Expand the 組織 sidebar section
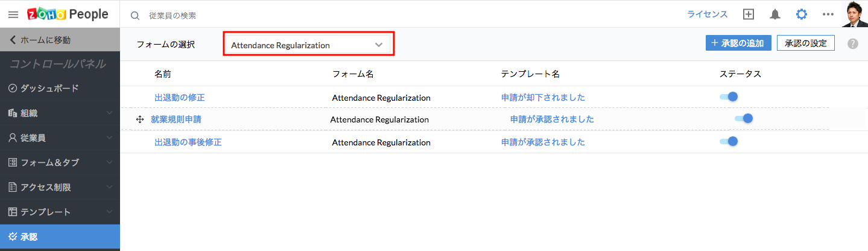Image resolution: width=868 pixels, height=251 pixels. 60,113
